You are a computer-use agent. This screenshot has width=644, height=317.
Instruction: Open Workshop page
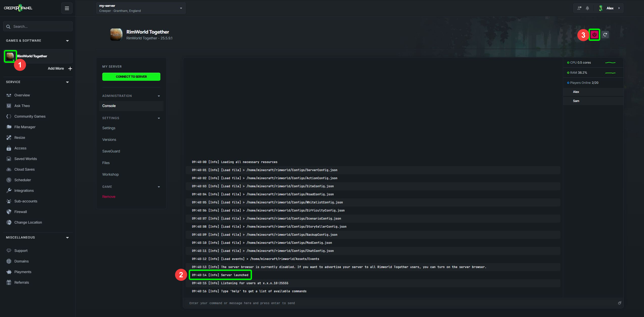(110, 175)
